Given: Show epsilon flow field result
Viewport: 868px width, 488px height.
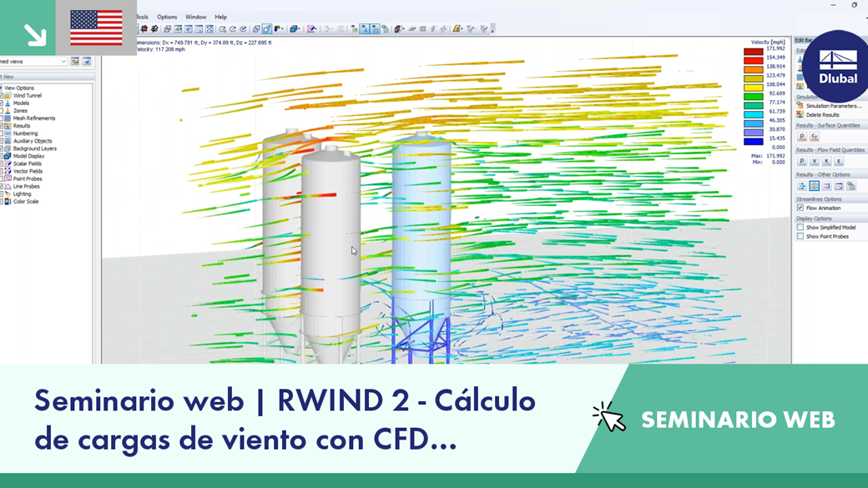Looking at the screenshot, I should (x=840, y=161).
